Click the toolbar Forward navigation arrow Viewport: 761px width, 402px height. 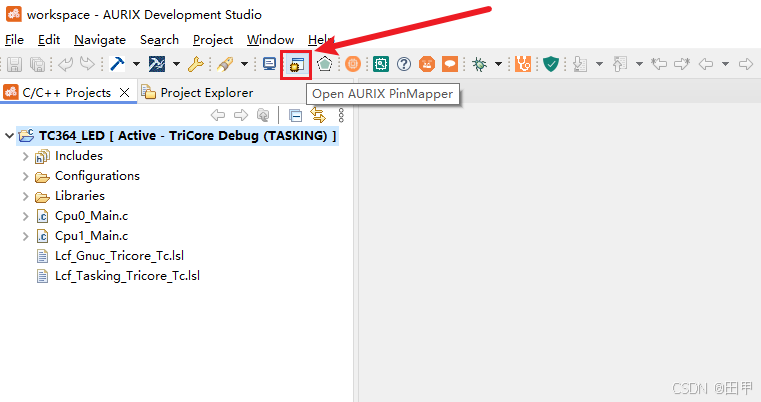[745, 64]
